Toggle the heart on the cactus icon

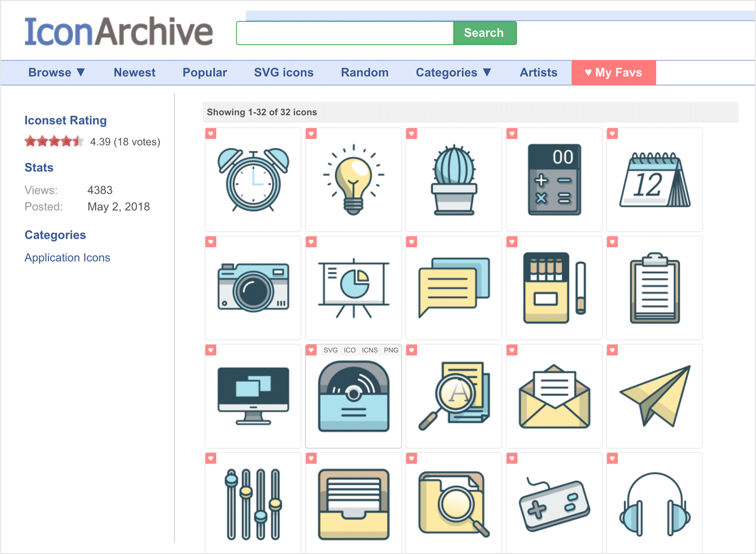pyautogui.click(x=411, y=133)
